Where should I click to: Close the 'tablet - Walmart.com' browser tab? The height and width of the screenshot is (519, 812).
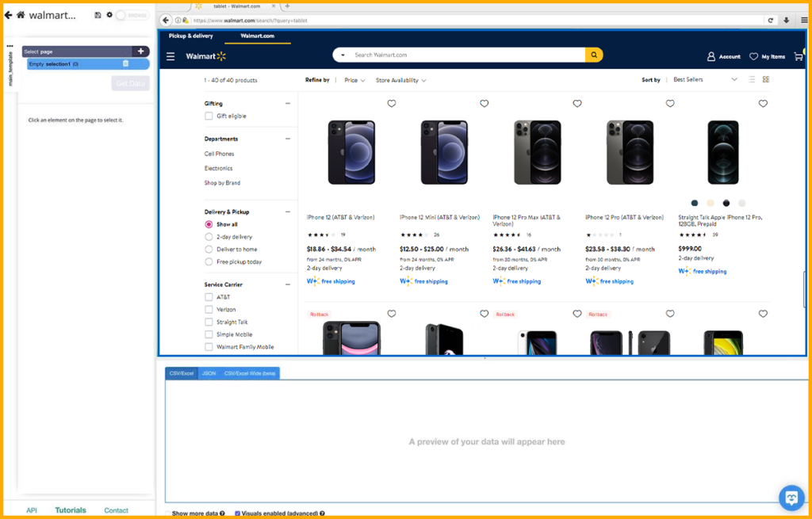pyautogui.click(x=274, y=6)
